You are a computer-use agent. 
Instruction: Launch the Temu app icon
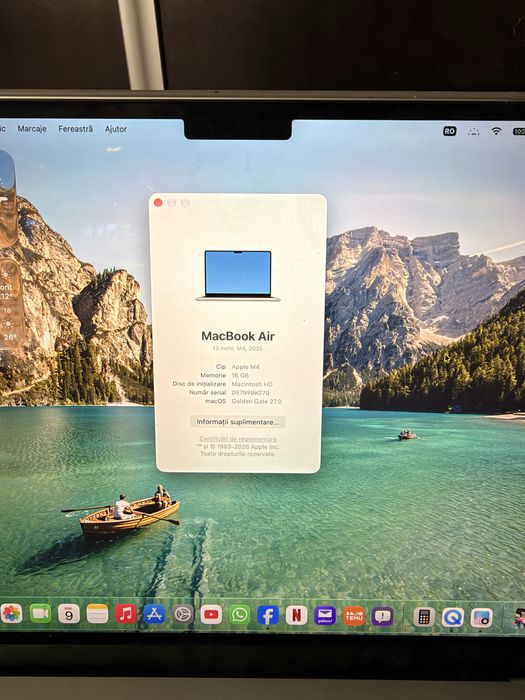(354, 617)
